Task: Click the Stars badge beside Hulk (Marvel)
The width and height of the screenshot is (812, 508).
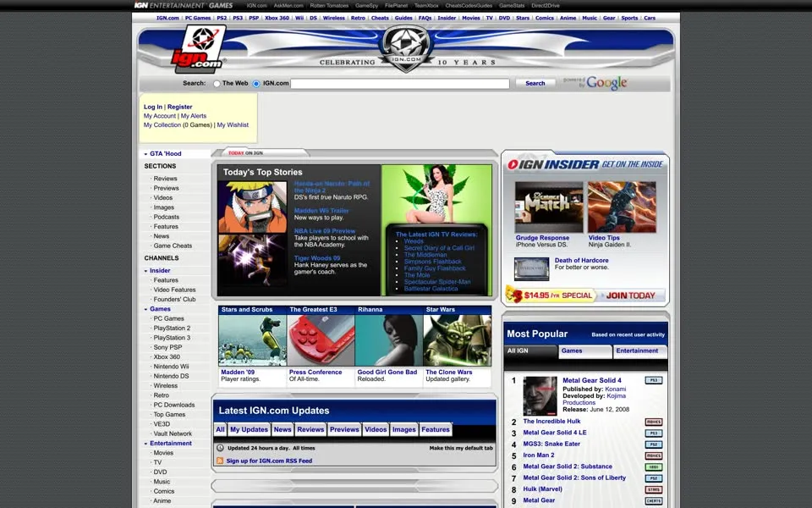Action: pos(654,490)
